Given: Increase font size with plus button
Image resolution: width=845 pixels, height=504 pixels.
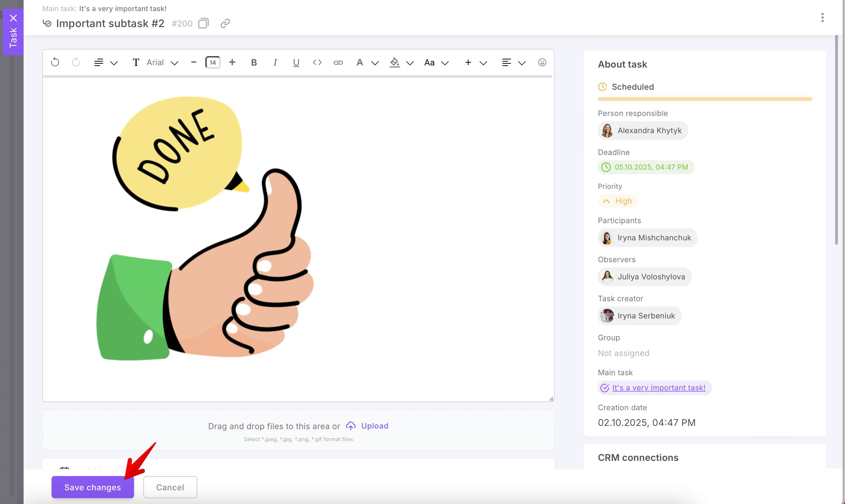Looking at the screenshot, I should click(x=232, y=62).
